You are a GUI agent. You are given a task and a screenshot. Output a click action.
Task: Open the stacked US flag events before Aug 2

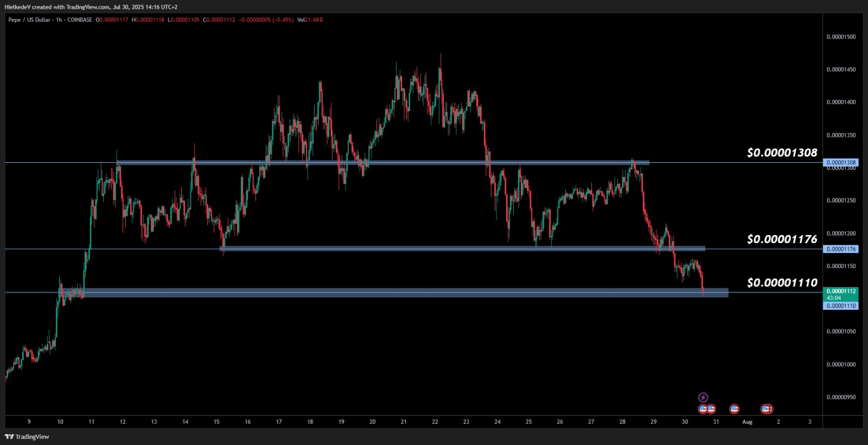click(x=767, y=409)
